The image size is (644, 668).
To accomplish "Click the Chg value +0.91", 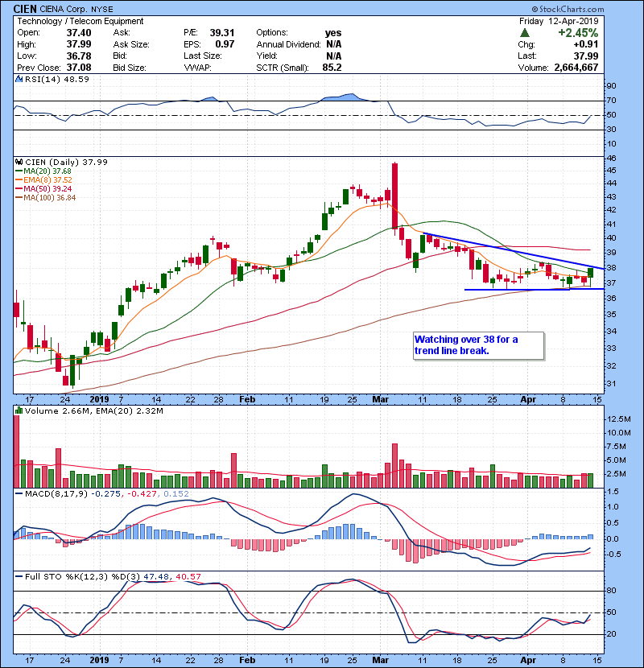I will tap(586, 44).
